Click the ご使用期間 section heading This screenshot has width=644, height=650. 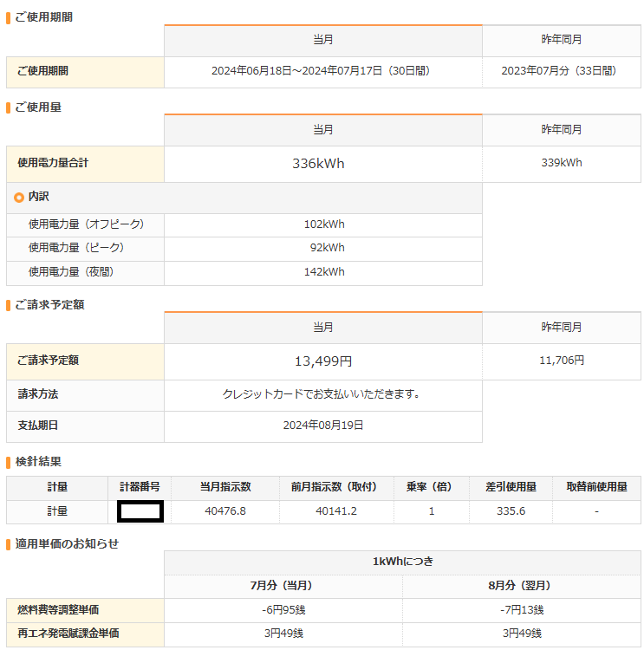[43, 17]
